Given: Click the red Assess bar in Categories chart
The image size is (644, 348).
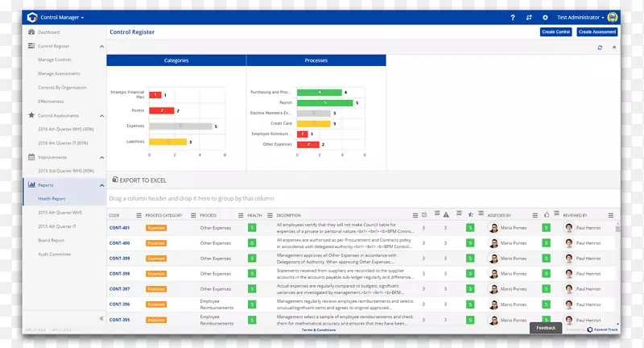Looking at the screenshot, I should coord(162,110).
